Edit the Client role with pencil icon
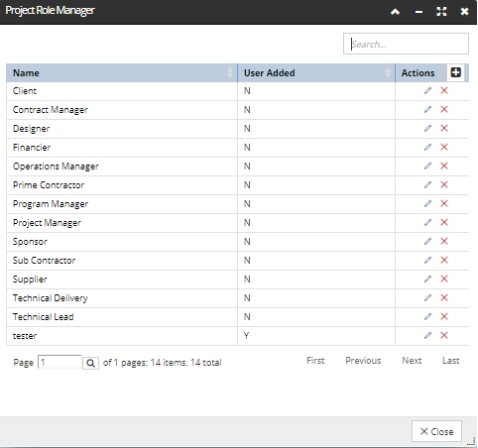This screenshot has height=448, width=478. [x=427, y=90]
